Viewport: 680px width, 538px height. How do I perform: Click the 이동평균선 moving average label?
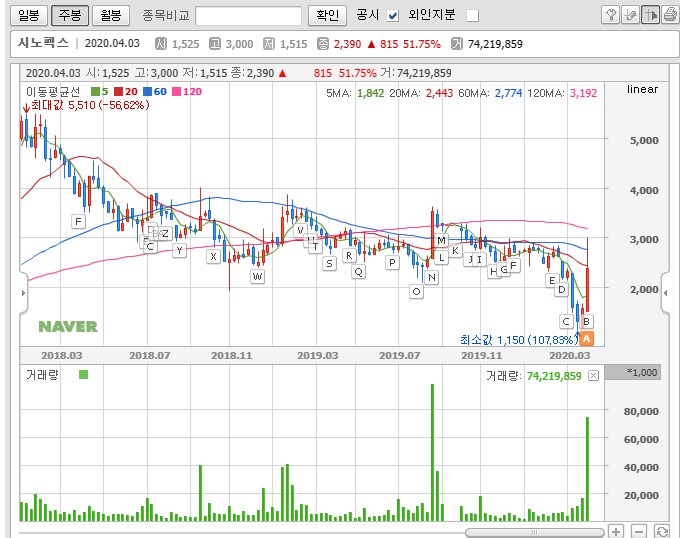click(53, 91)
